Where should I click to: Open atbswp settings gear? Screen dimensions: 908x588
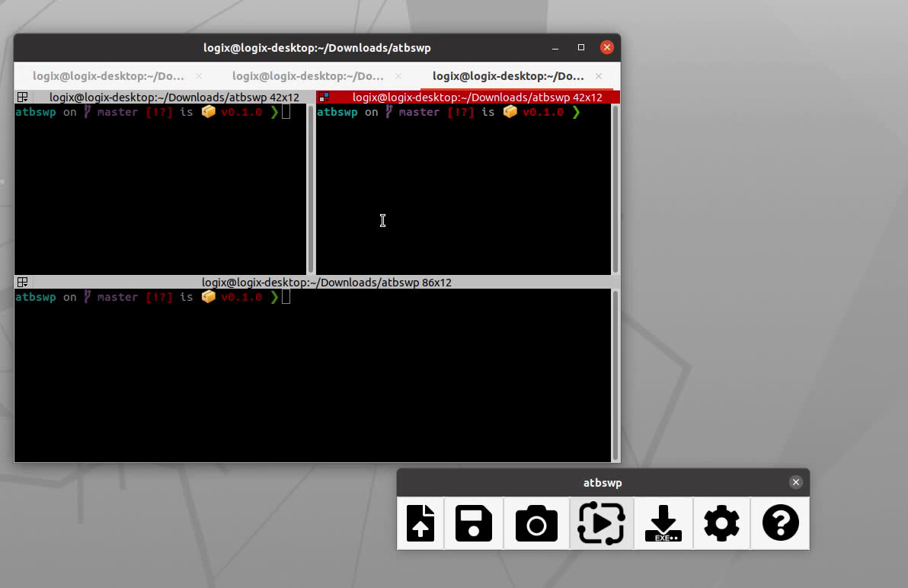(721, 523)
